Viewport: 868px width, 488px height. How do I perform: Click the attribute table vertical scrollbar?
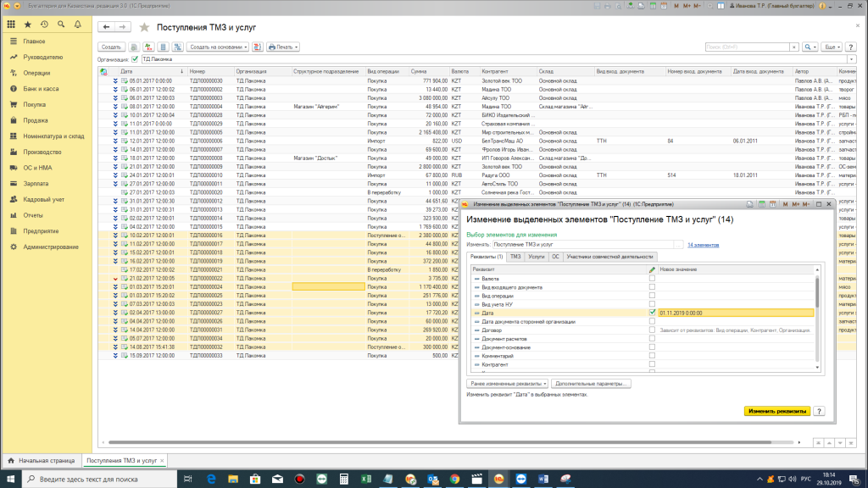tap(817, 292)
